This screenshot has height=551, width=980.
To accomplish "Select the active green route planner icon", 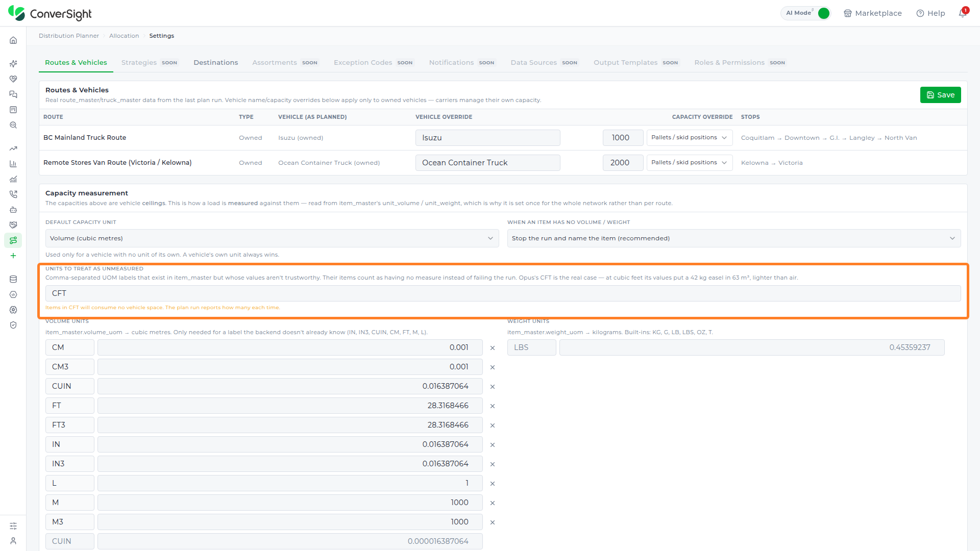I will click(13, 240).
